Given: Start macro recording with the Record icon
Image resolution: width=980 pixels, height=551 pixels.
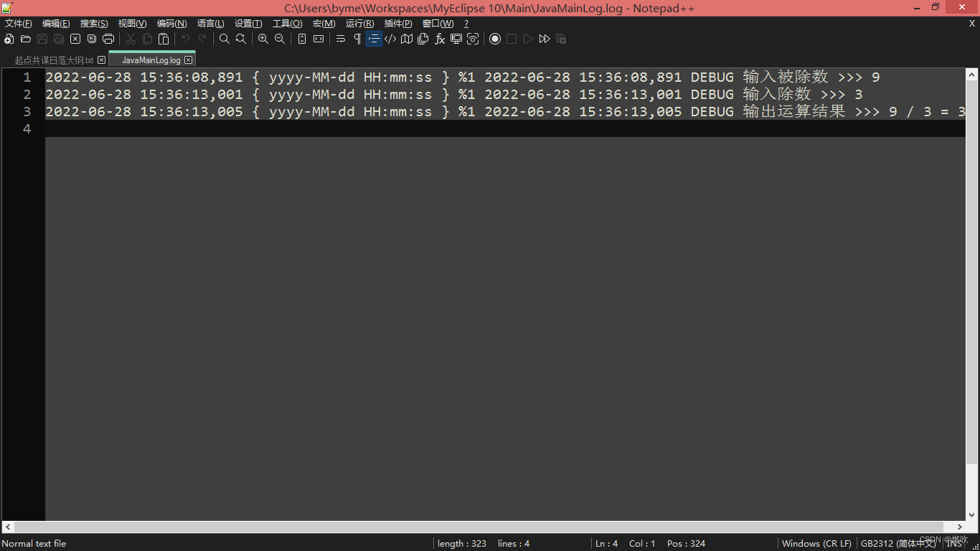Looking at the screenshot, I should click(495, 39).
